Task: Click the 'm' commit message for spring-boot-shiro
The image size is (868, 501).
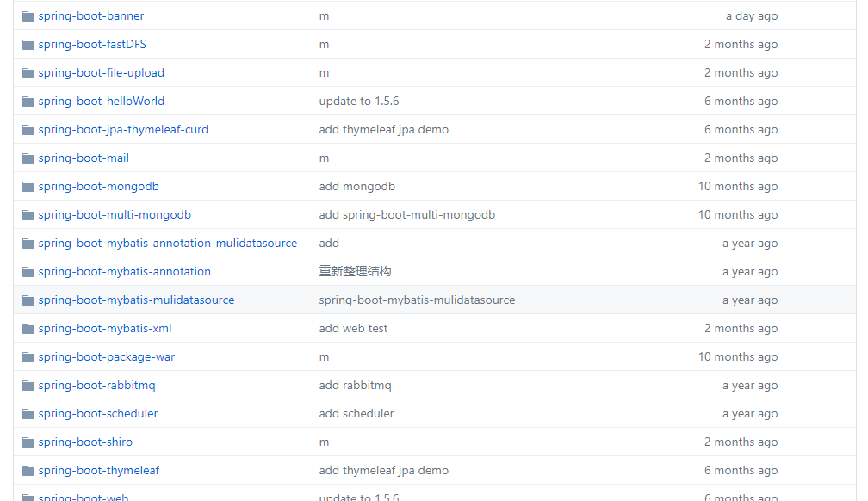Action: 324,442
